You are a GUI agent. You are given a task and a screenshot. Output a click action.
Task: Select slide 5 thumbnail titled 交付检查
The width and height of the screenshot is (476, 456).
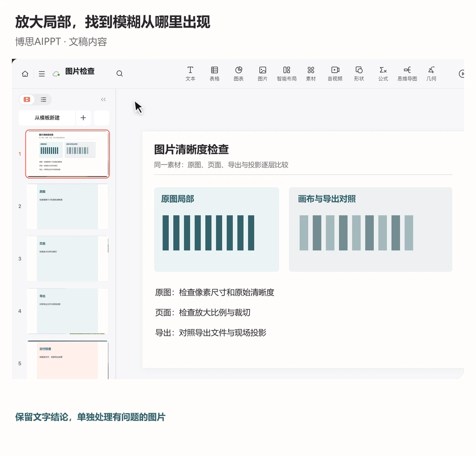coord(67,360)
